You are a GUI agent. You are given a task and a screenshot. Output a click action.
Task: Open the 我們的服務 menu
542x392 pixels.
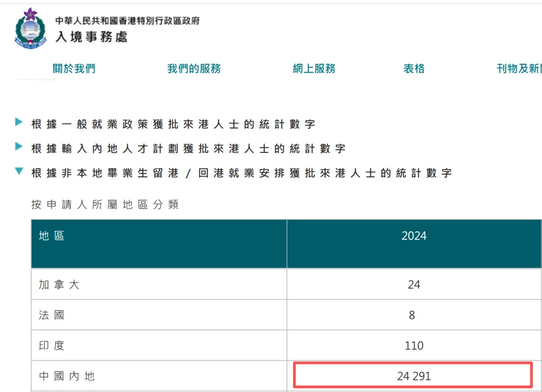click(194, 69)
